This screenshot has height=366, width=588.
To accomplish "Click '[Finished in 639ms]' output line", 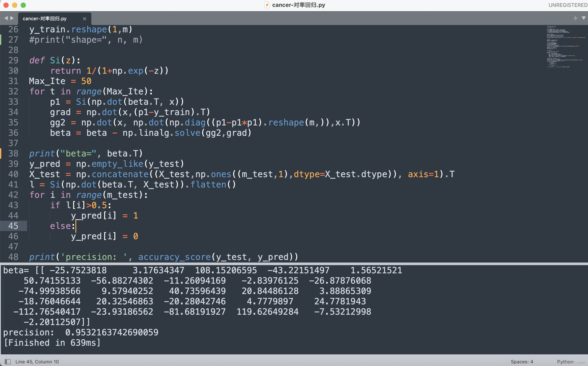I will pos(52,343).
